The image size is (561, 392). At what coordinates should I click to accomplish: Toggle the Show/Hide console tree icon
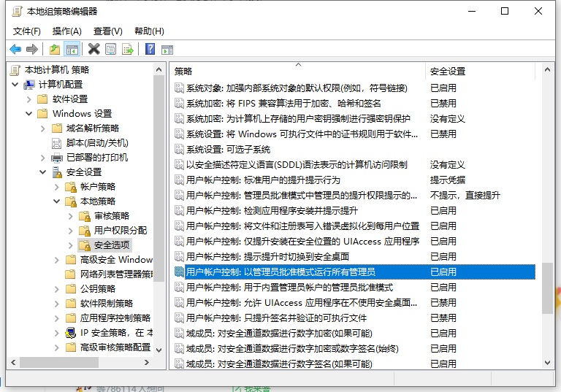coord(72,49)
